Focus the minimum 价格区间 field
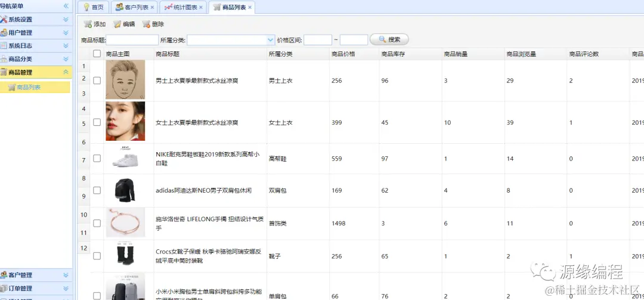644x300 pixels. tap(317, 40)
